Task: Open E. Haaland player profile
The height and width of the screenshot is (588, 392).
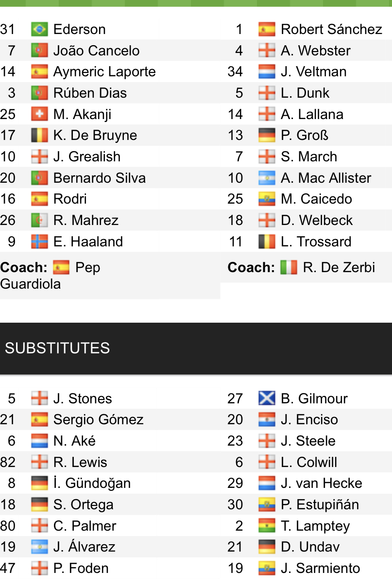Action: click(x=88, y=242)
